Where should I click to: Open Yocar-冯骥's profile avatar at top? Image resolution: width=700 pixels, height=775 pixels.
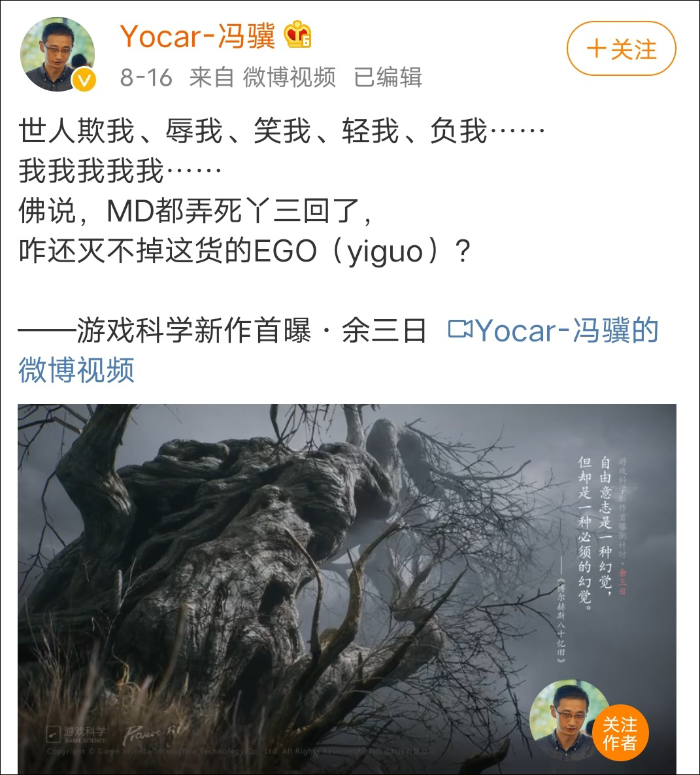pos(58,54)
